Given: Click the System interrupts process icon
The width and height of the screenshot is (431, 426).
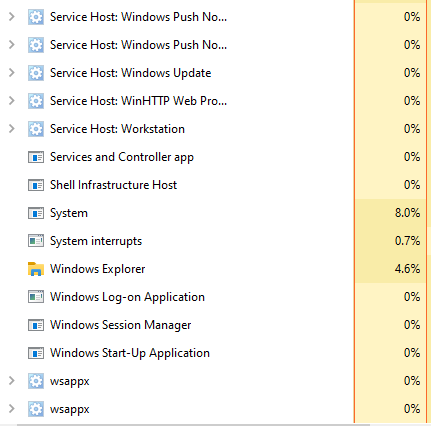Looking at the screenshot, I should 36,241.
